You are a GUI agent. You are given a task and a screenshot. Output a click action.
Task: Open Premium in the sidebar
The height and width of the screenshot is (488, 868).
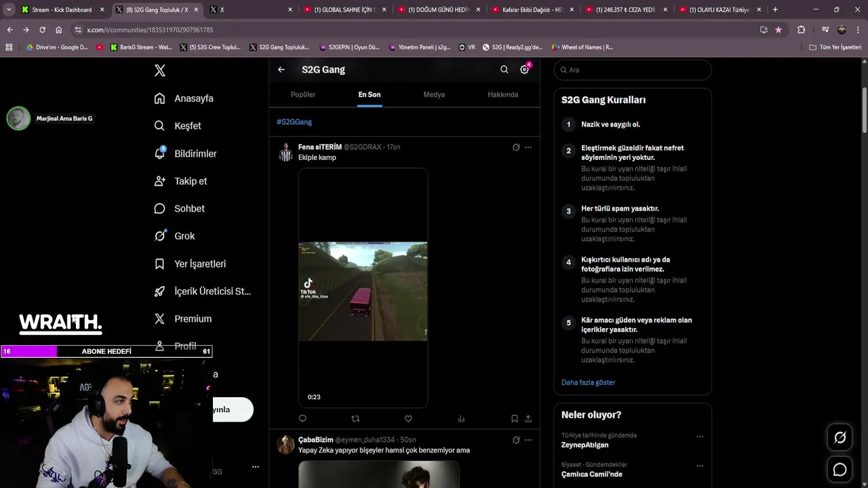pyautogui.click(x=182, y=319)
